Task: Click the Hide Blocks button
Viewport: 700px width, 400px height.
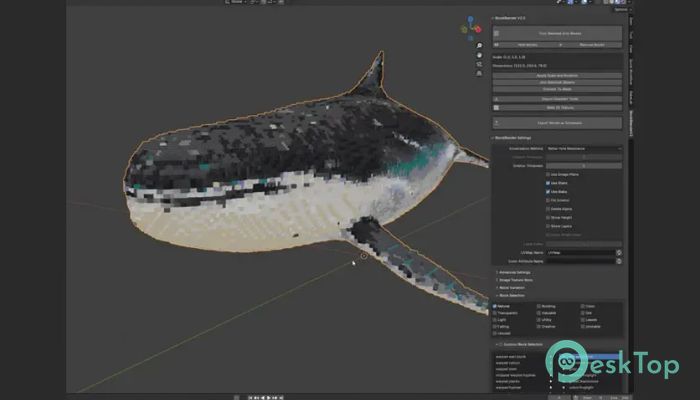Action: (525, 45)
